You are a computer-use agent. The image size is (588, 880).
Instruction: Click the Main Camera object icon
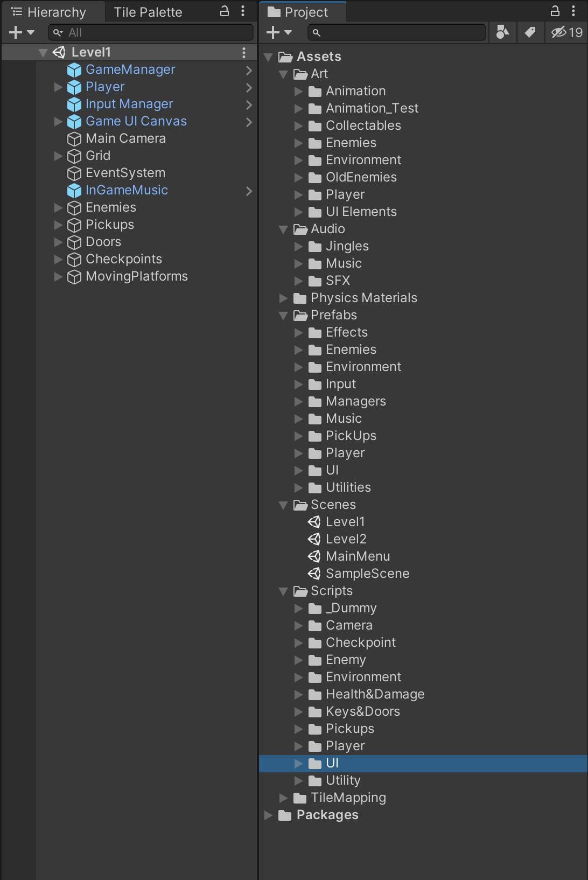[x=74, y=139]
